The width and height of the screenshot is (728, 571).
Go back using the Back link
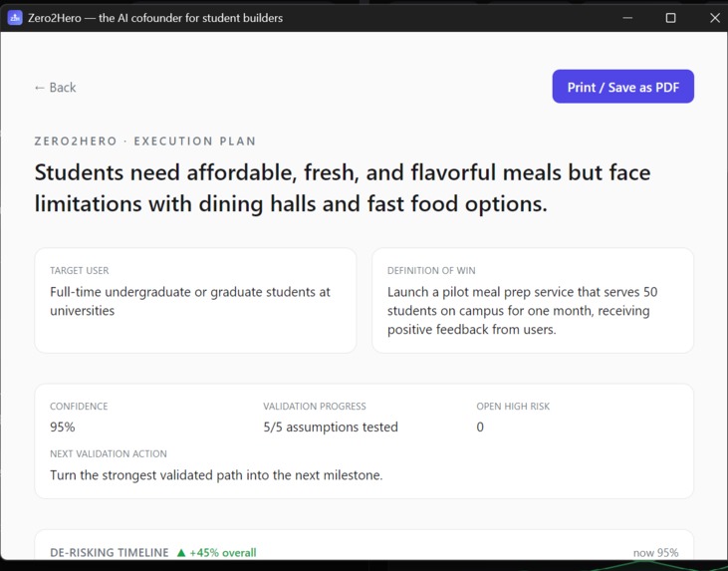[55, 88]
